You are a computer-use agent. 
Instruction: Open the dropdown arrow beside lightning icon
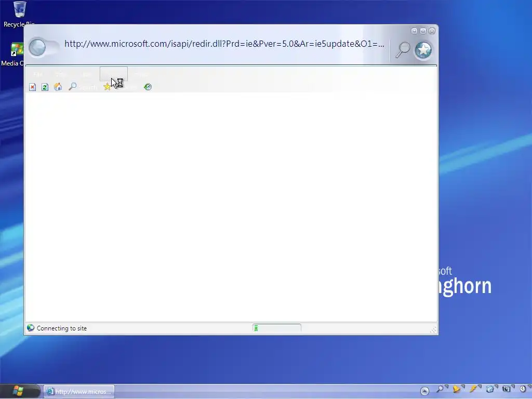[x=480, y=387]
